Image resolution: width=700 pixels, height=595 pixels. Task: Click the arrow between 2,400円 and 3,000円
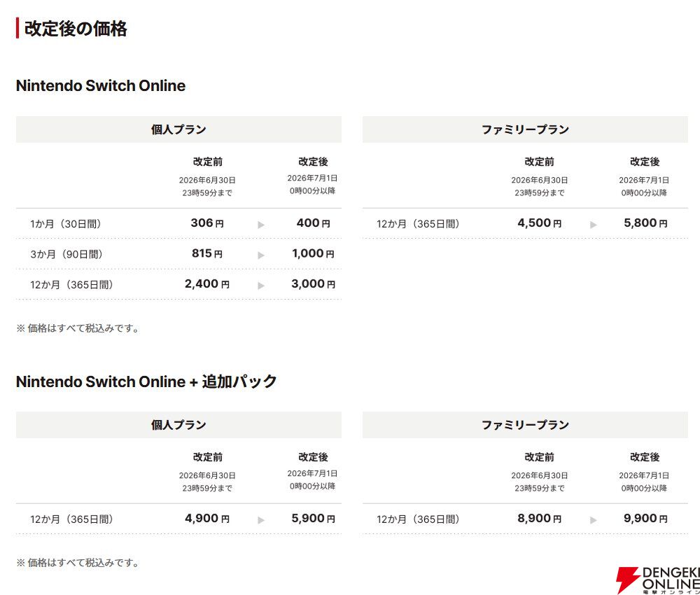point(261,285)
